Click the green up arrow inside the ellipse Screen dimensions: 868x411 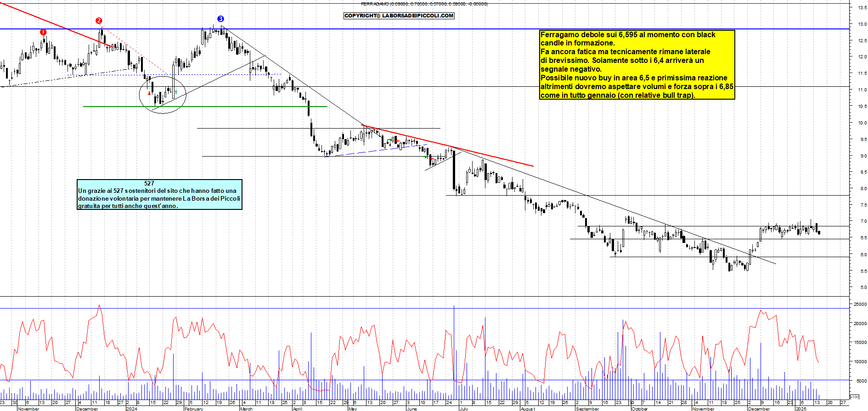pyautogui.click(x=176, y=92)
